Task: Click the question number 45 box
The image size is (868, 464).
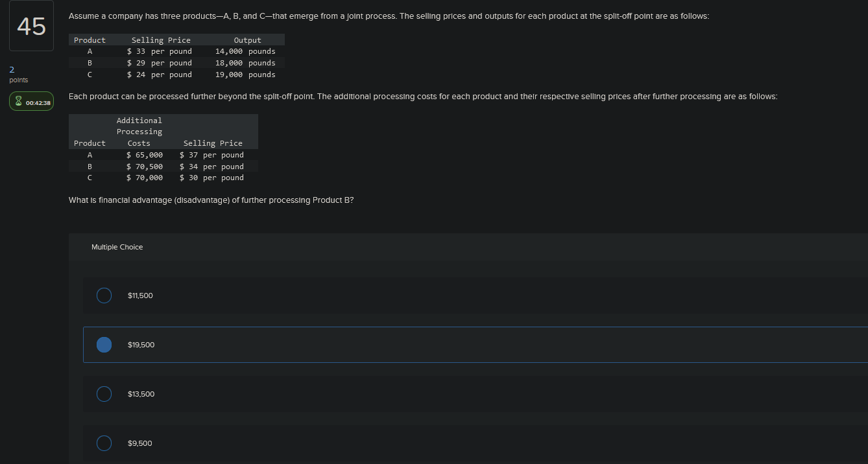Action: pyautogui.click(x=30, y=25)
